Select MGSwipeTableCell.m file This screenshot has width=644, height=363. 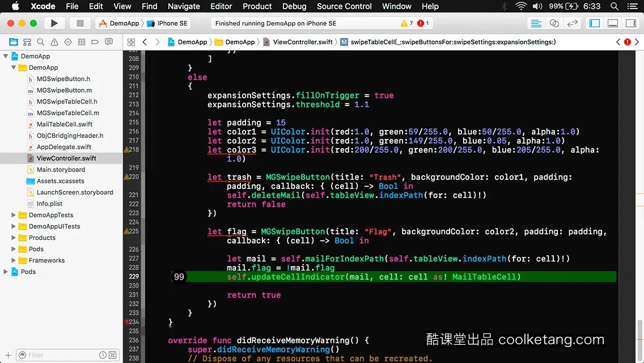tap(68, 113)
